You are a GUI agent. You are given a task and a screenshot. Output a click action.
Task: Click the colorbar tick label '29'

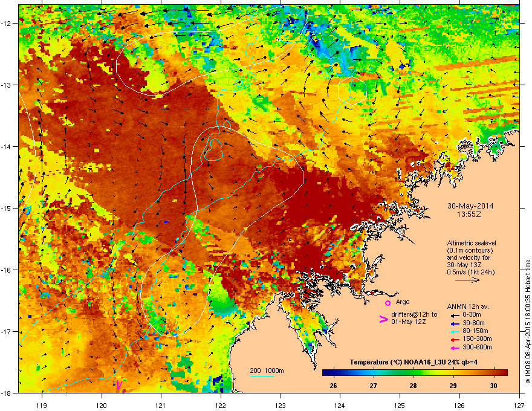click(x=453, y=386)
